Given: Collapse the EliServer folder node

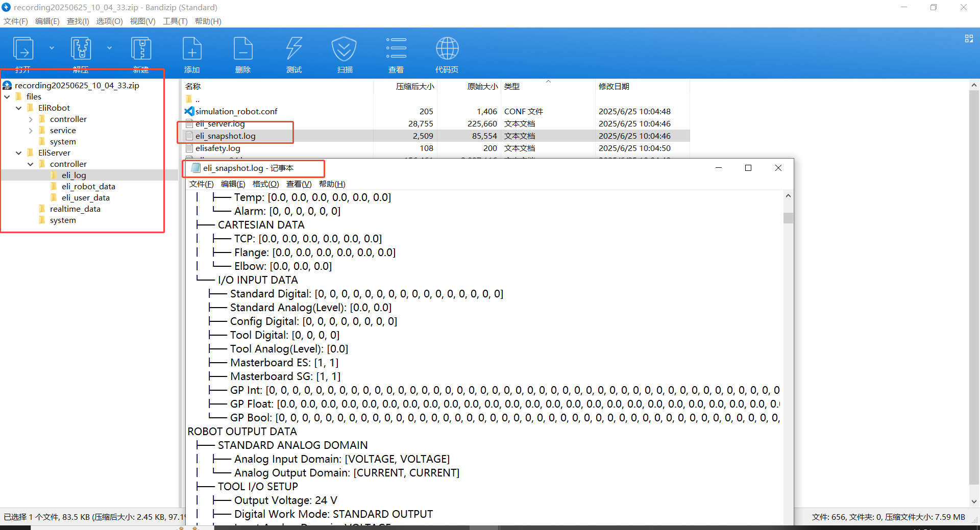Looking at the screenshot, I should coord(19,153).
